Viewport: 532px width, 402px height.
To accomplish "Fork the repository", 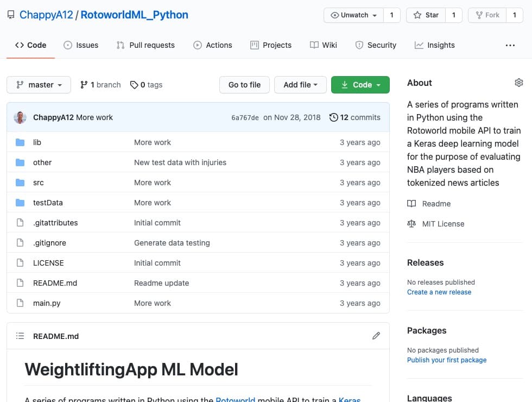I will [x=487, y=15].
